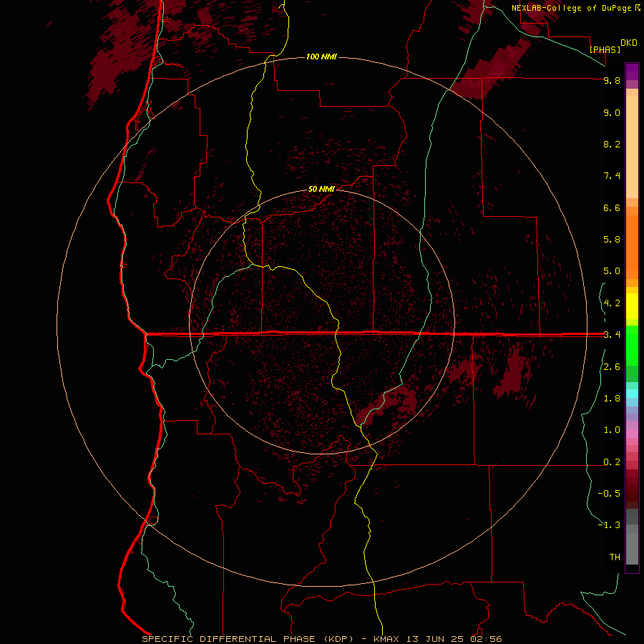Click the 100 NMI range ring label
Image resolution: width=644 pixels, height=644 pixels.
321,57
